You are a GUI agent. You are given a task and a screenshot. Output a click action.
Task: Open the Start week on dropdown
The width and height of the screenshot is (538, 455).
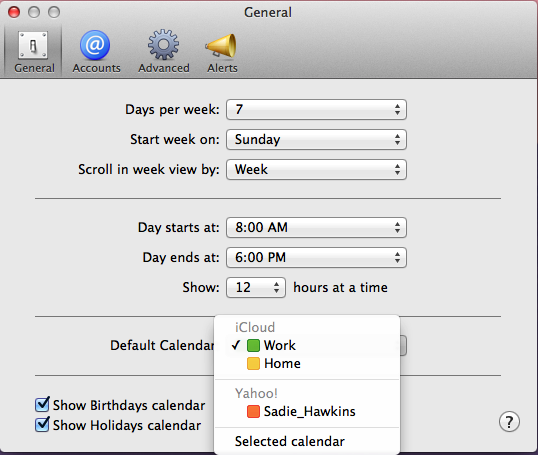316,139
